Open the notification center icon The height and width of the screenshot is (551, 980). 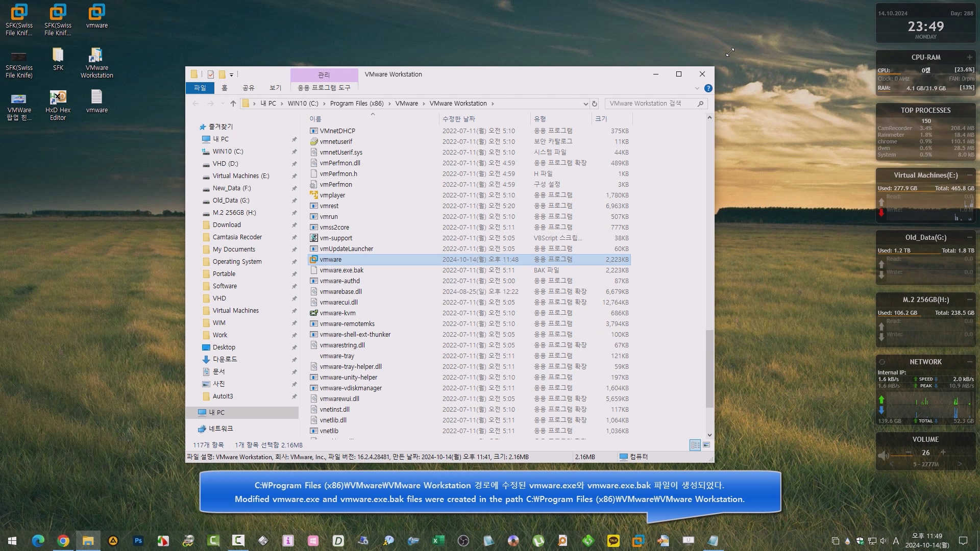coord(963,540)
